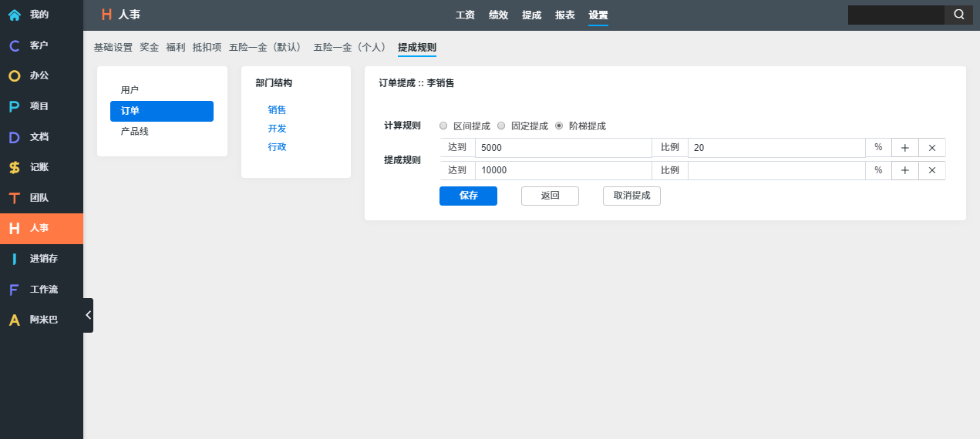The height and width of the screenshot is (439, 980).
Task: Expand the 销售 department node
Action: pos(277,110)
